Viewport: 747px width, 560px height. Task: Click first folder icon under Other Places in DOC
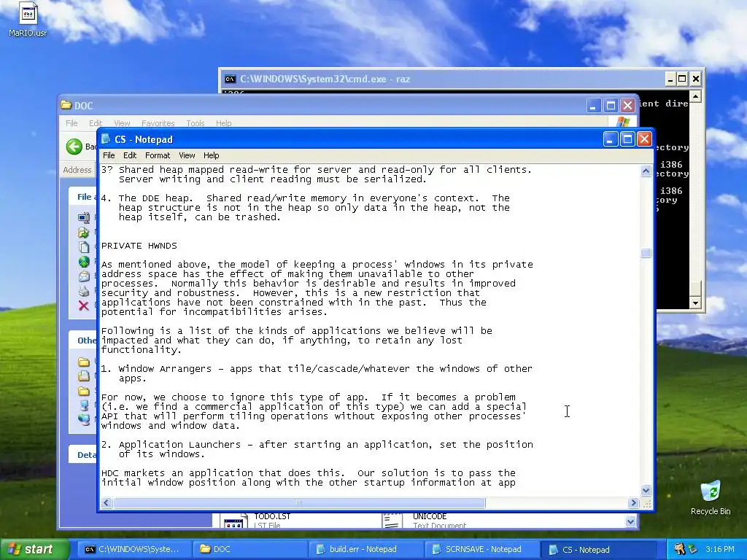point(84,362)
